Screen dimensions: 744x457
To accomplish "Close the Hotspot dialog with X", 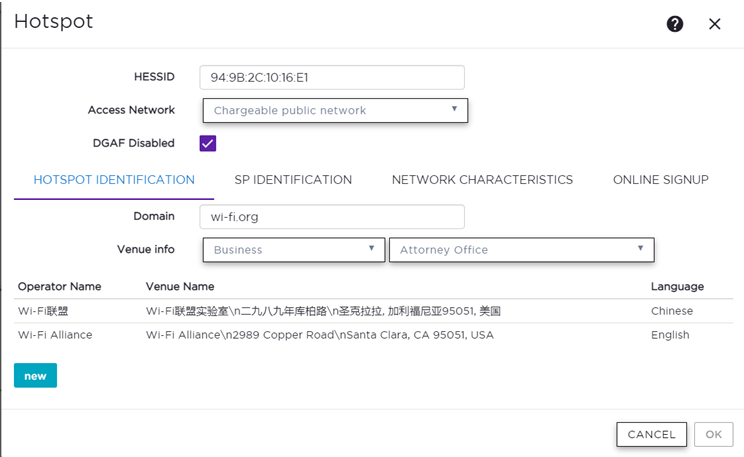I will click(x=714, y=24).
